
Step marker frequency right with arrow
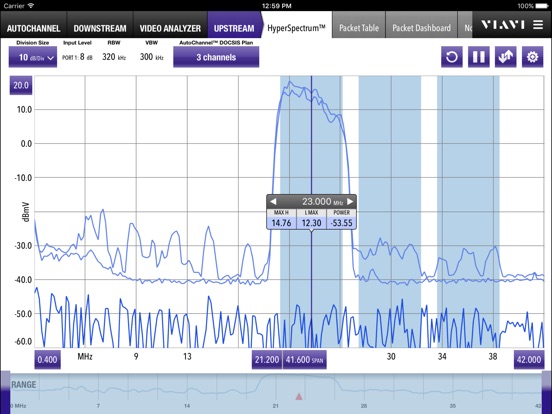point(350,201)
